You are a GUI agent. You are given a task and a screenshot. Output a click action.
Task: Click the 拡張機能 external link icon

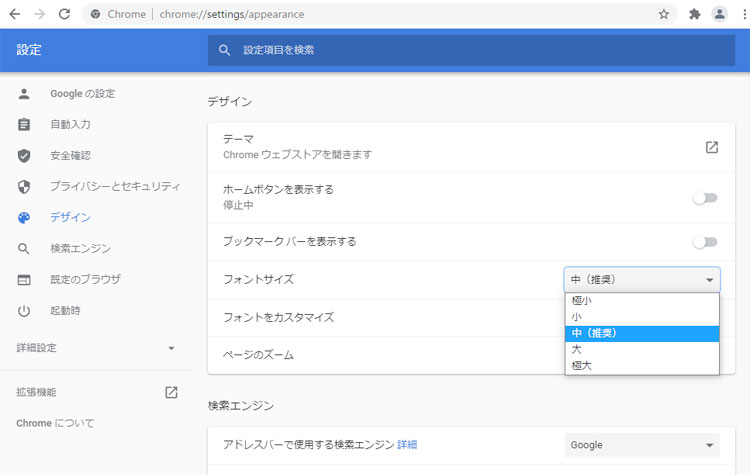[171, 392]
